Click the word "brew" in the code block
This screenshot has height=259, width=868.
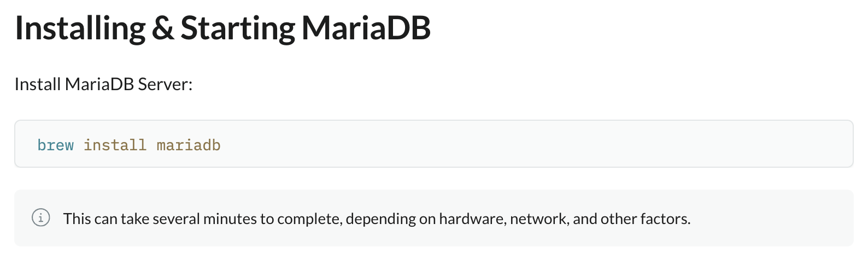[55, 145]
